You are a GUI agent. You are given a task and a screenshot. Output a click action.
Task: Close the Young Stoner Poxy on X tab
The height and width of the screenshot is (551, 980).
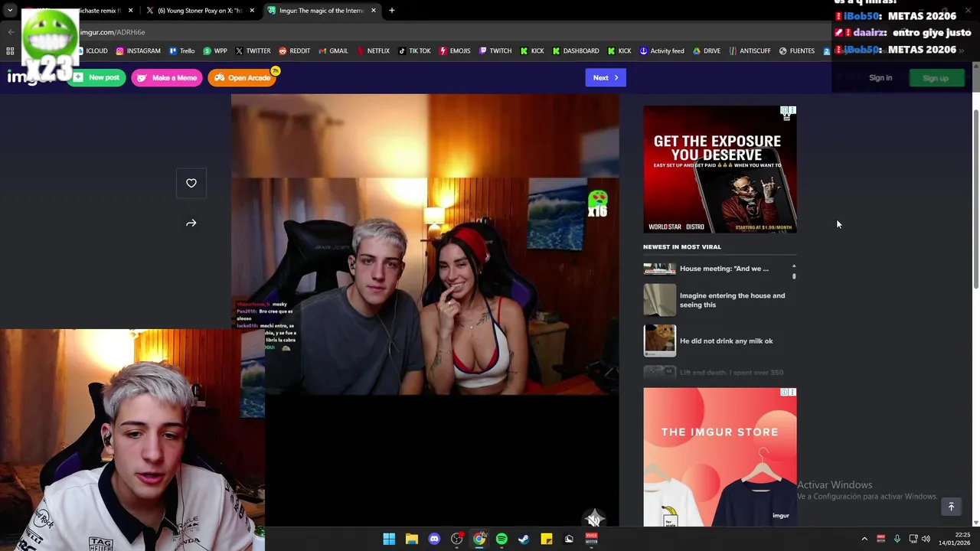[252, 11]
